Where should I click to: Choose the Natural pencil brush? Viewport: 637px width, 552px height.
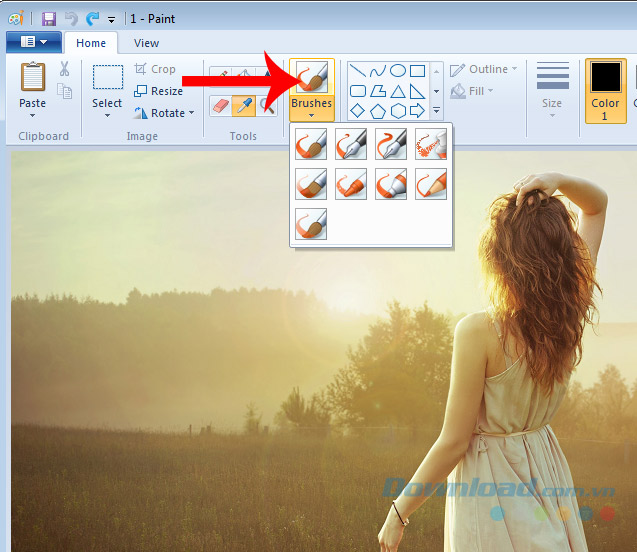click(x=431, y=184)
